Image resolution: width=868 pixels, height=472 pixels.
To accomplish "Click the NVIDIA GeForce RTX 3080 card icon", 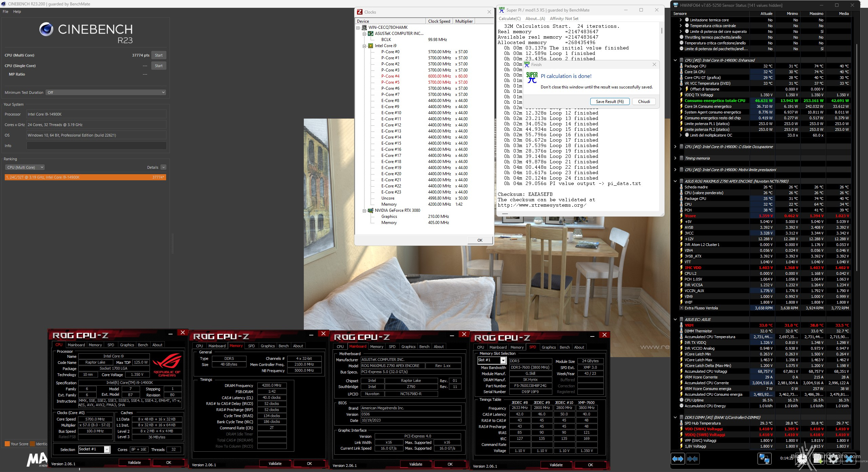I will [x=371, y=210].
